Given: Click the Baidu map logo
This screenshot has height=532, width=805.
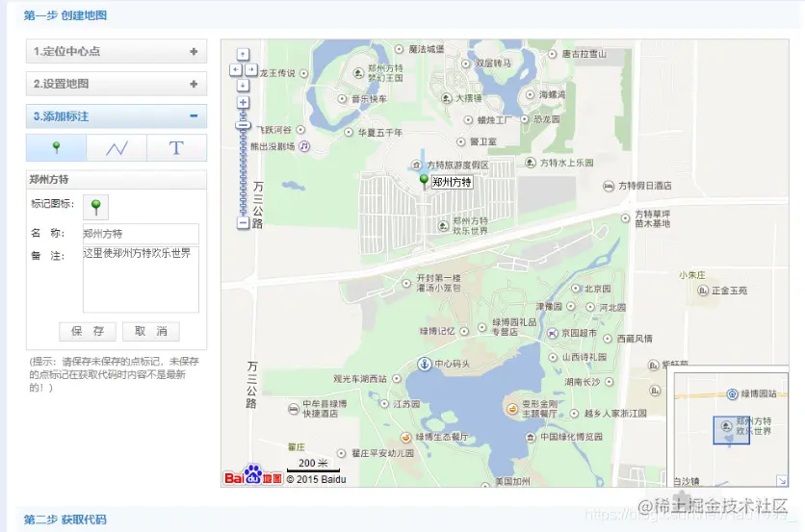Looking at the screenshot, I should (x=253, y=475).
